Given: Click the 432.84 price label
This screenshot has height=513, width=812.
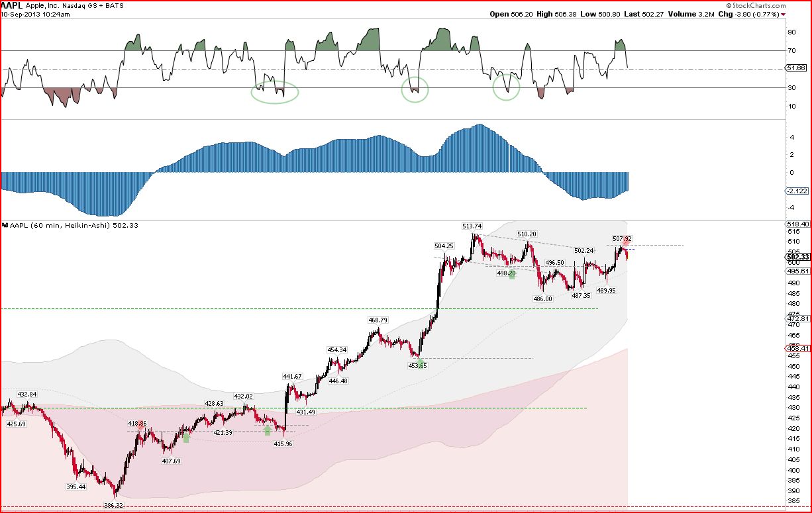Looking at the screenshot, I should click(26, 394).
